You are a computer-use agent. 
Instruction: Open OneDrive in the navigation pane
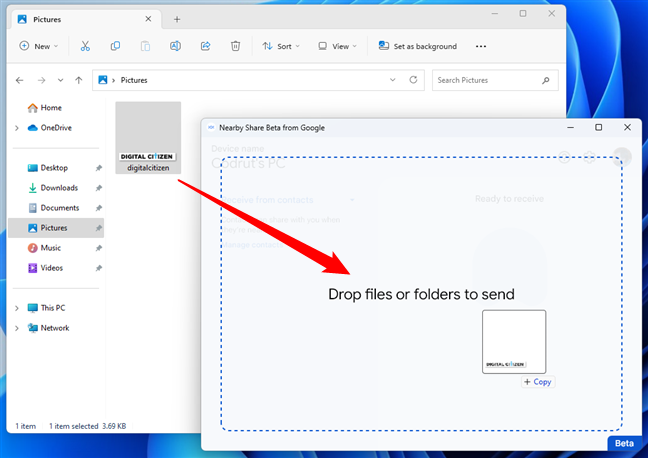pos(50,128)
